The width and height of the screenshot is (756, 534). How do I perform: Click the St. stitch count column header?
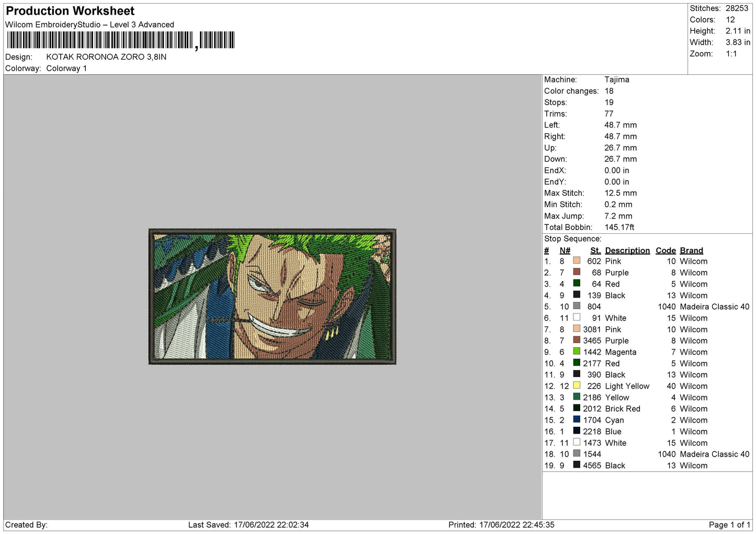(x=595, y=251)
